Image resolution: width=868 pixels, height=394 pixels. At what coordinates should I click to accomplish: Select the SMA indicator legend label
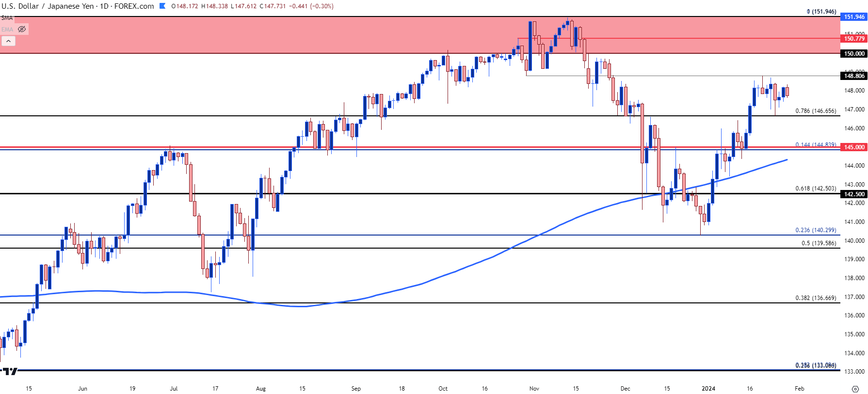click(x=7, y=18)
